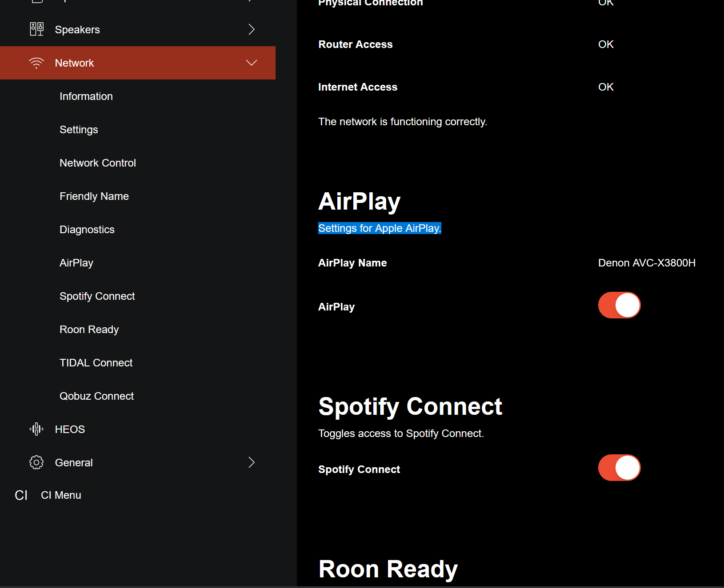This screenshot has width=724, height=588.
Task: Click the General gear icon
Action: [x=36, y=462]
